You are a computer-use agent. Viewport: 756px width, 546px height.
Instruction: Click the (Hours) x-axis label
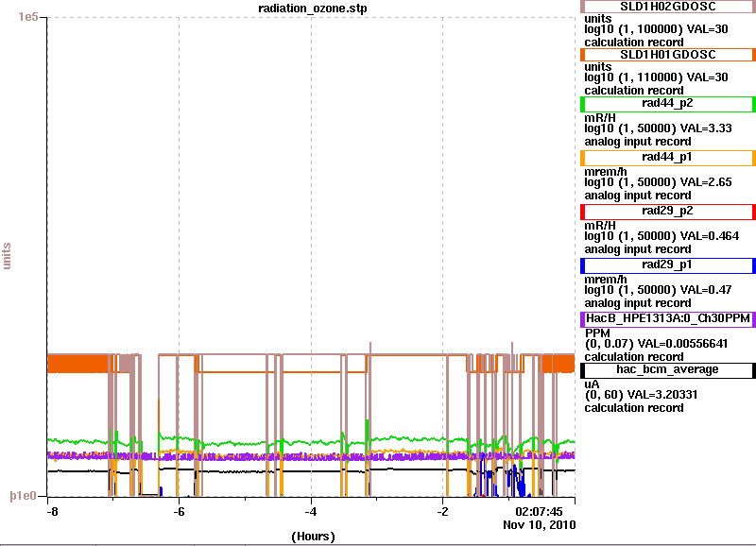313,537
